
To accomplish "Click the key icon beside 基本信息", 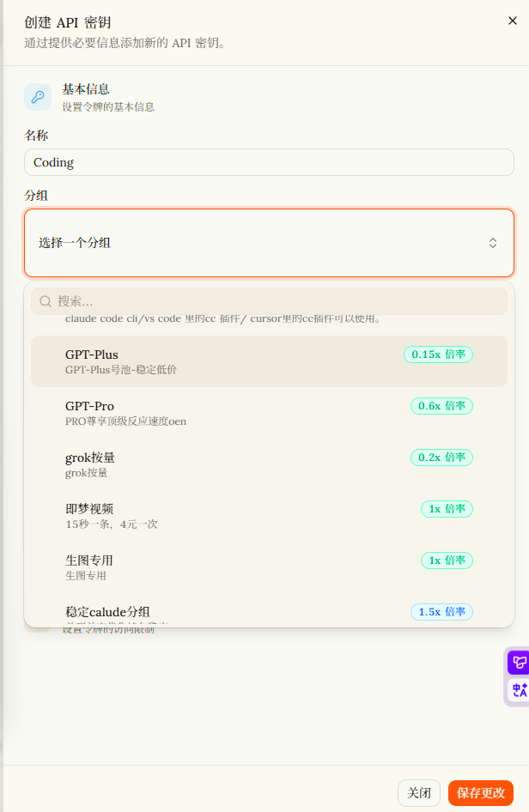I will [38, 97].
